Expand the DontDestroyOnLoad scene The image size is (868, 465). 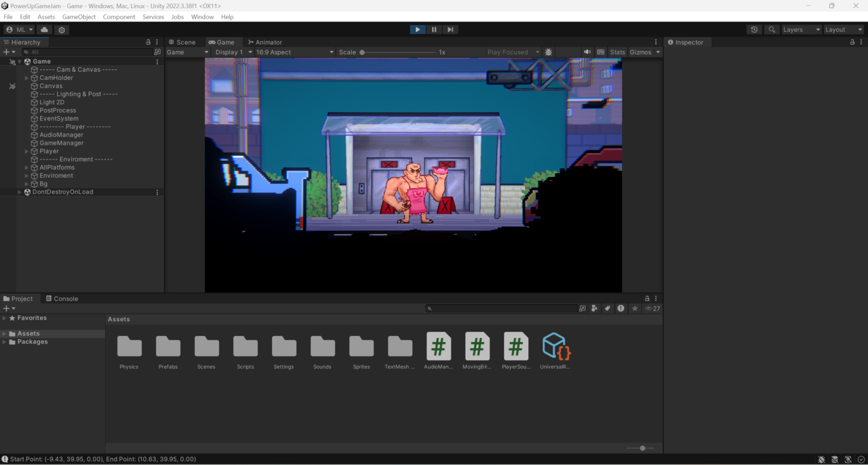pyautogui.click(x=20, y=192)
